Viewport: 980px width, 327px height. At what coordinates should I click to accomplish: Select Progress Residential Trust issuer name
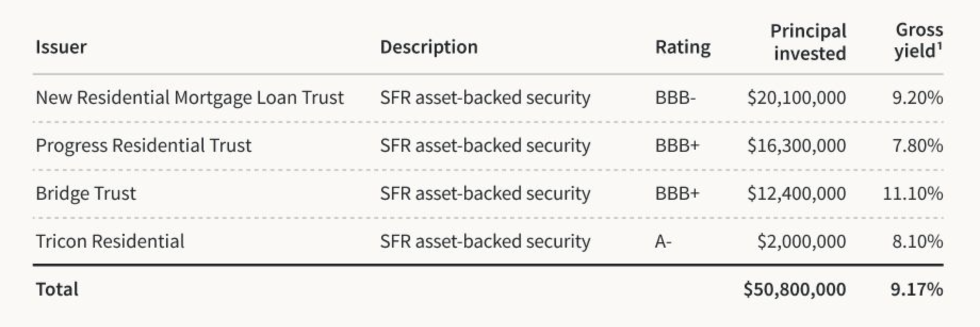[143, 145]
